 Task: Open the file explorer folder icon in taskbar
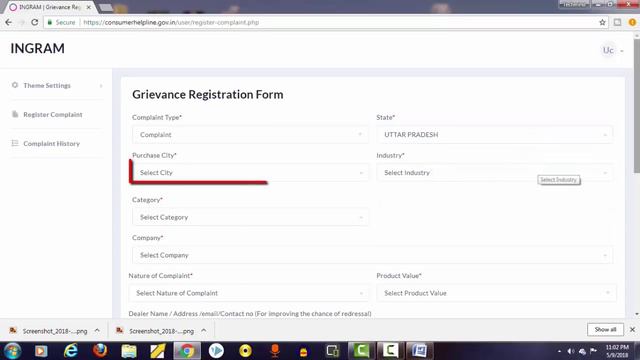click(129, 351)
